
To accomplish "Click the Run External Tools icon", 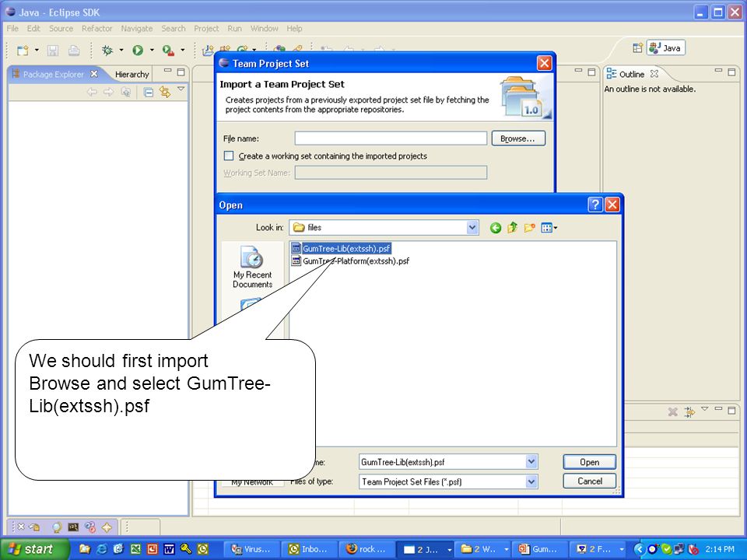I will point(168,50).
